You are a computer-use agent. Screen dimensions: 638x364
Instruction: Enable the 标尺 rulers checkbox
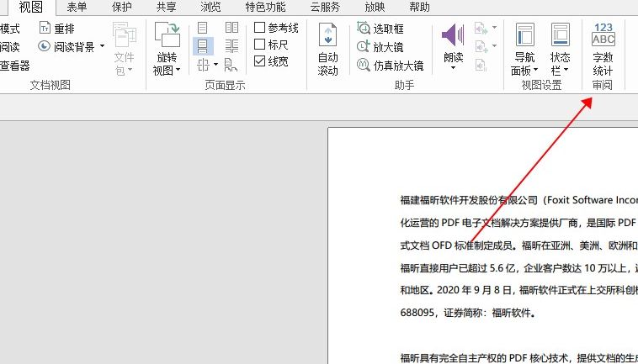pos(259,44)
